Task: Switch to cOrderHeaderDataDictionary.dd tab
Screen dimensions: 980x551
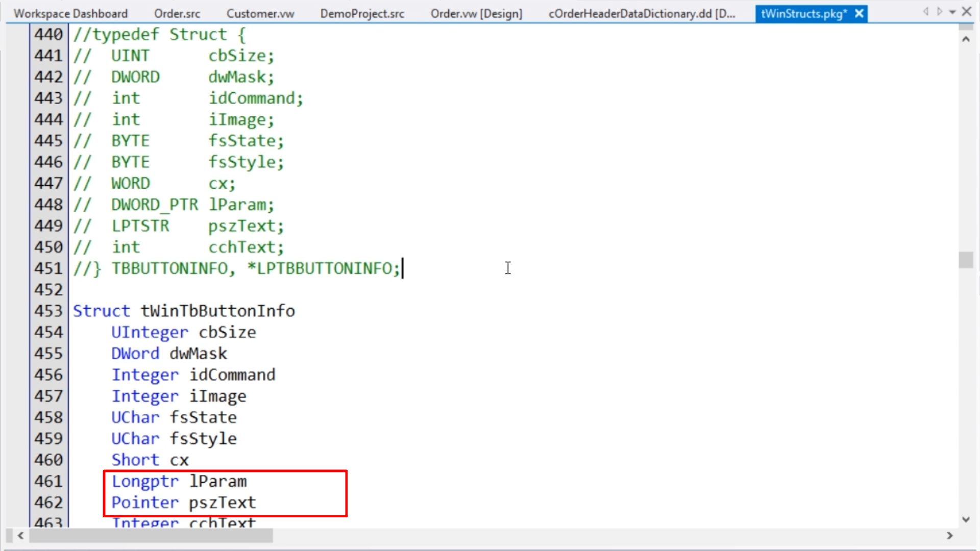Action: [641, 14]
